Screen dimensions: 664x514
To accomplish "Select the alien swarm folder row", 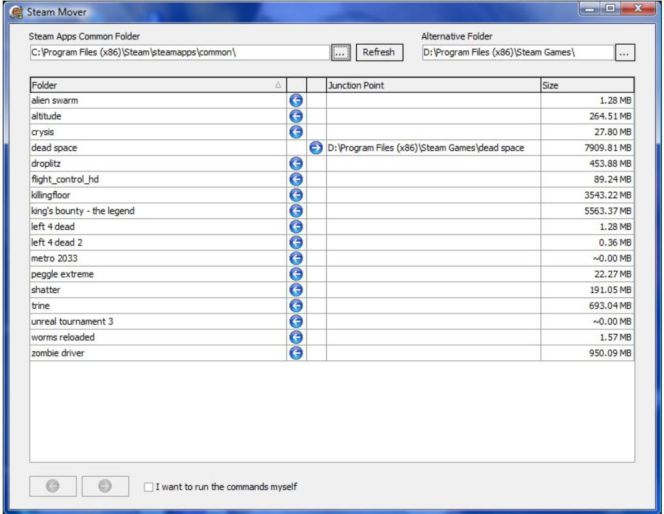I will click(332, 100).
